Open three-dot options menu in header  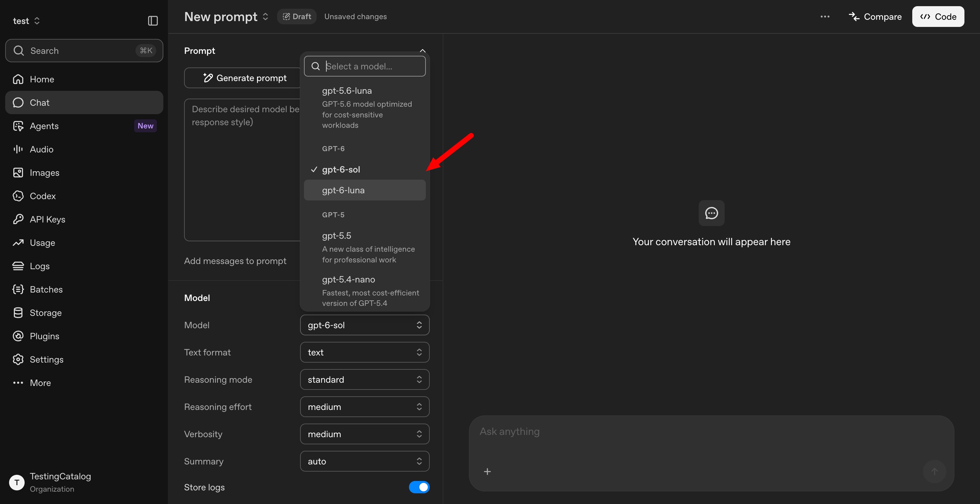click(825, 16)
